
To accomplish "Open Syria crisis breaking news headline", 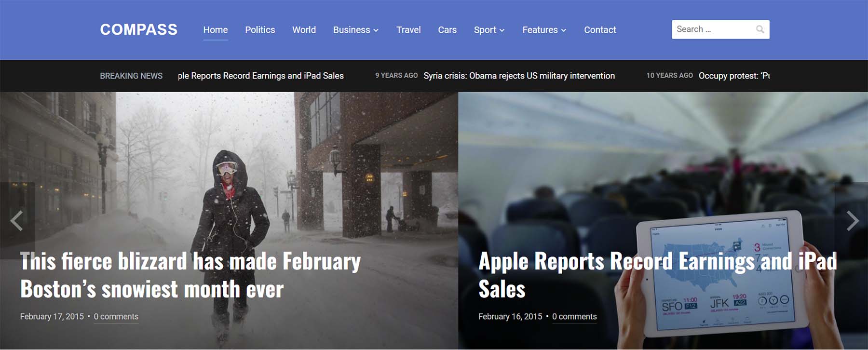I will [519, 76].
